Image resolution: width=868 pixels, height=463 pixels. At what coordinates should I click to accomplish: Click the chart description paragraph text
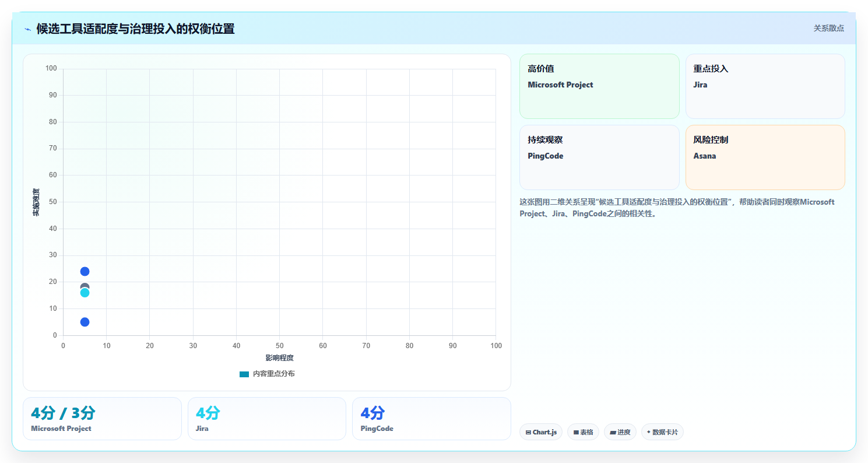(677, 208)
